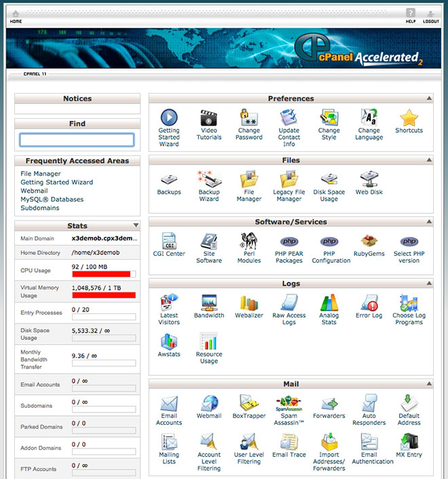Screen dimensions: 448x479
Task: Open Import Addresses/Forwarders
Action: [x=329, y=442]
